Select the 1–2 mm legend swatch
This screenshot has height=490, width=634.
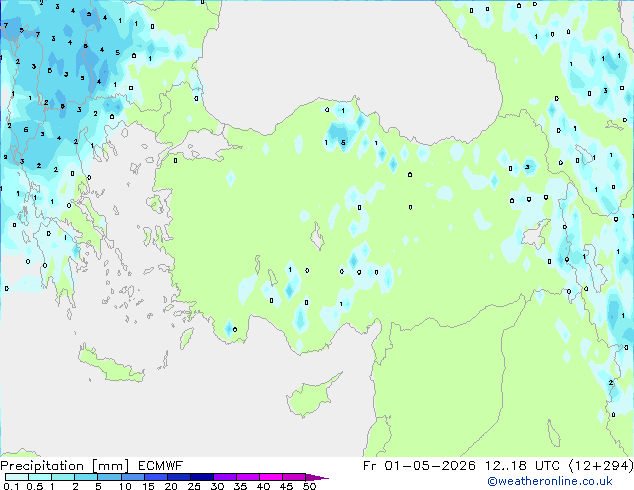63,477
